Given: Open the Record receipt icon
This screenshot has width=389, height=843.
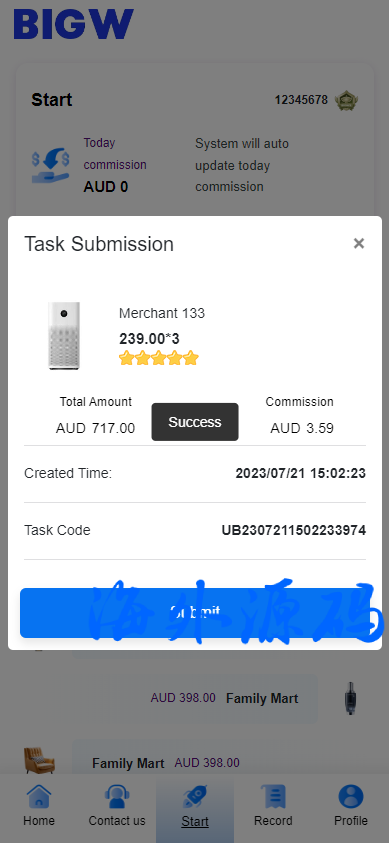Looking at the screenshot, I should 273,796.
